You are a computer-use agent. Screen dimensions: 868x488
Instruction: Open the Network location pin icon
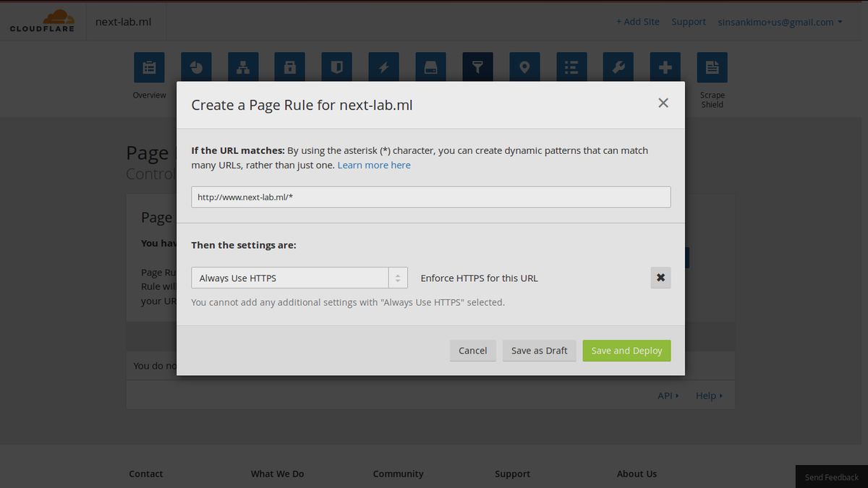pos(524,67)
